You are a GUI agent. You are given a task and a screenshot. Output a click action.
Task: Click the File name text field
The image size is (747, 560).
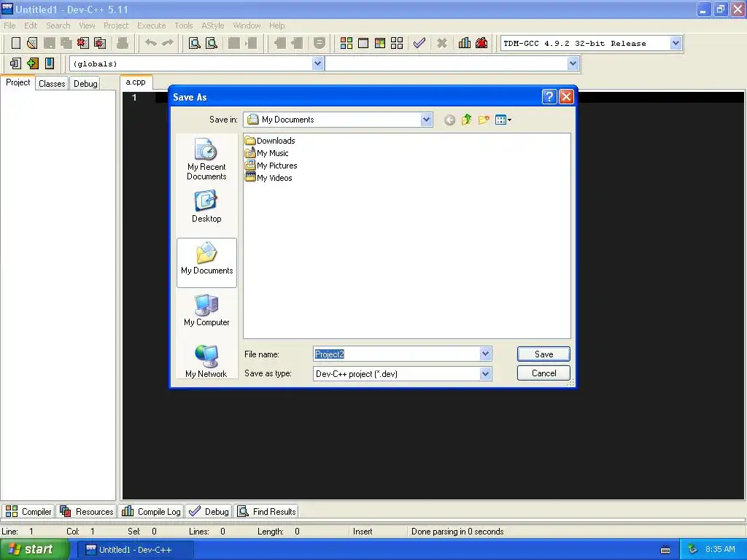[396, 354]
